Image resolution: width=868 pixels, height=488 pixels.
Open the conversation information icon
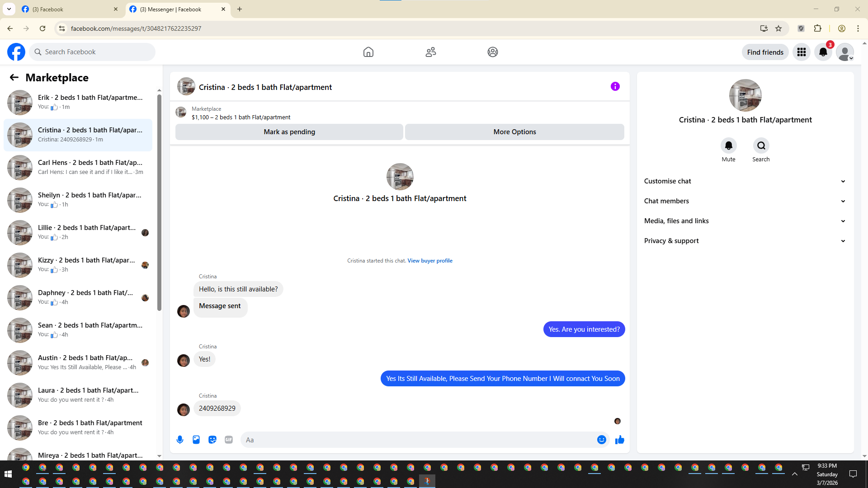(x=615, y=86)
